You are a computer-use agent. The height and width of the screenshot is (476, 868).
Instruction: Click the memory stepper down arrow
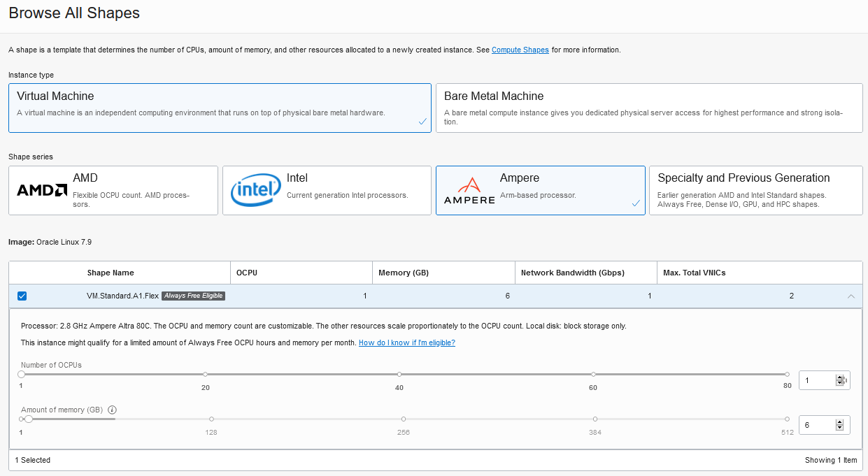(x=840, y=428)
